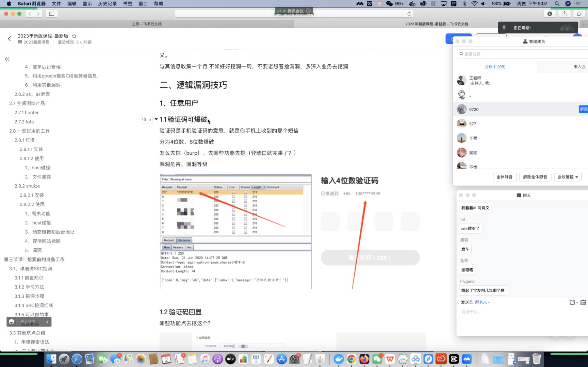Click the Safari share button
Screen dimensions: 588x367
tap(565, 14)
